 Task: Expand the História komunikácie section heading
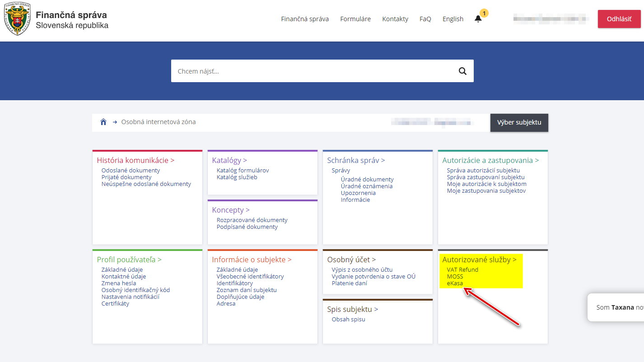135,160
